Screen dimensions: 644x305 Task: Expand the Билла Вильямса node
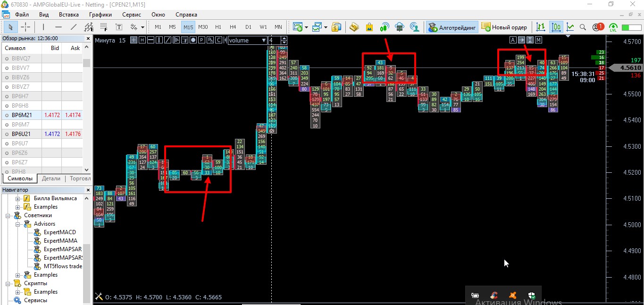(x=18, y=198)
